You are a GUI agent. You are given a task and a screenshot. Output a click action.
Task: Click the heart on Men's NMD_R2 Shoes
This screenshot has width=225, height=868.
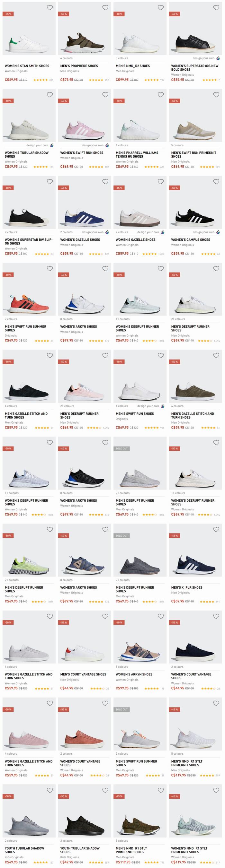[x=161, y=8]
